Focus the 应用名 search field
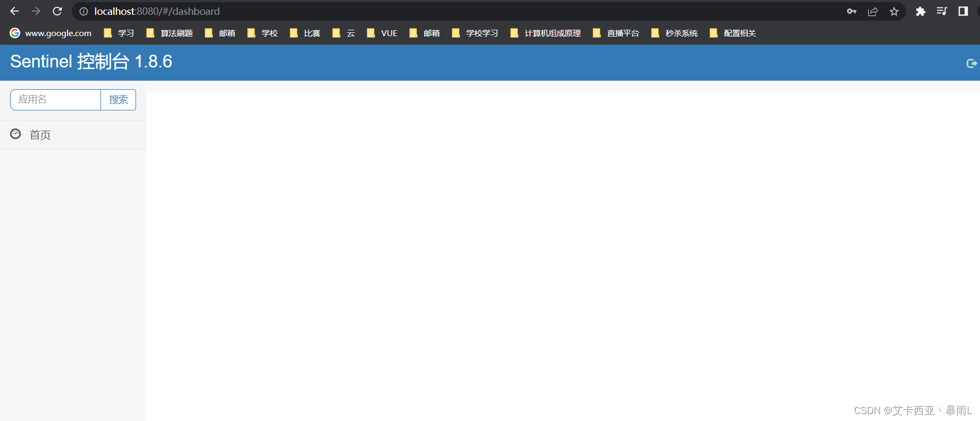980x421 pixels. pyautogui.click(x=55, y=100)
